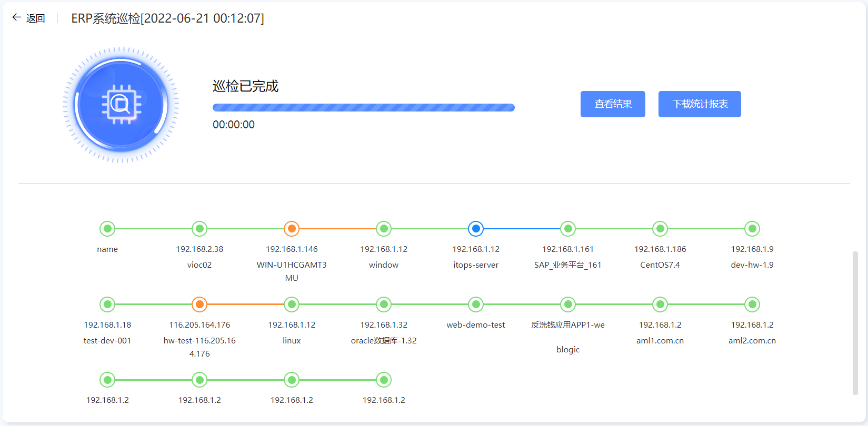Screen dimensions: 868x426
Task: Select the node for test-dev-001
Action: [x=107, y=305]
